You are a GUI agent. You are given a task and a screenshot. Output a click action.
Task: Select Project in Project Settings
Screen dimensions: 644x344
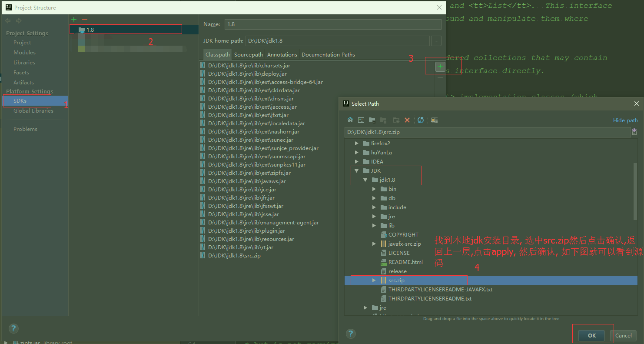22,42
